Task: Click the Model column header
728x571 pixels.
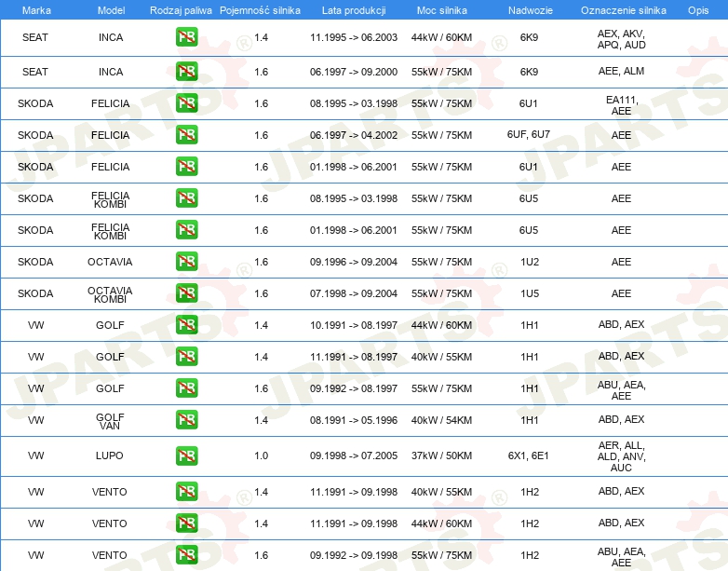Action: pyautogui.click(x=111, y=10)
